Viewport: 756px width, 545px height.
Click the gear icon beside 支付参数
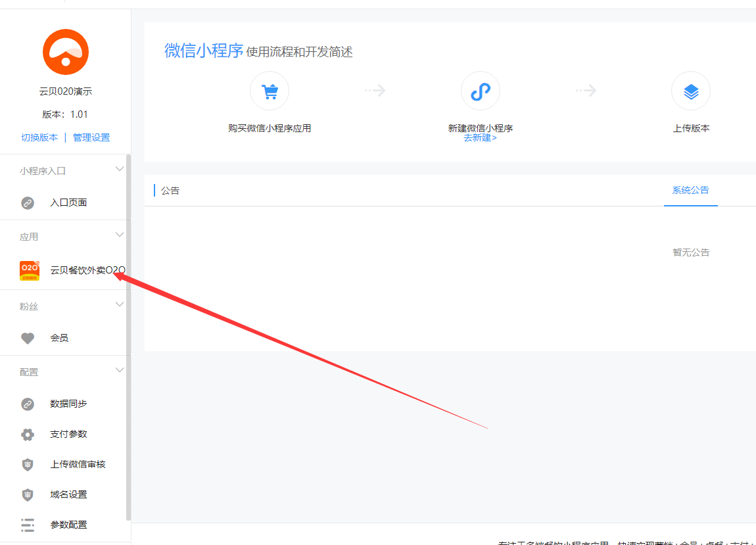(28, 435)
